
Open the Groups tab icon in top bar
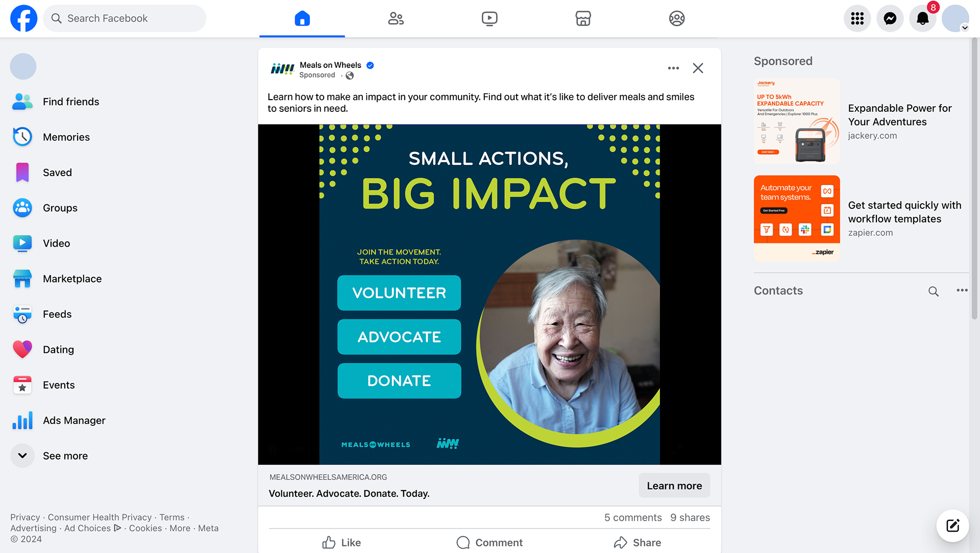[677, 18]
